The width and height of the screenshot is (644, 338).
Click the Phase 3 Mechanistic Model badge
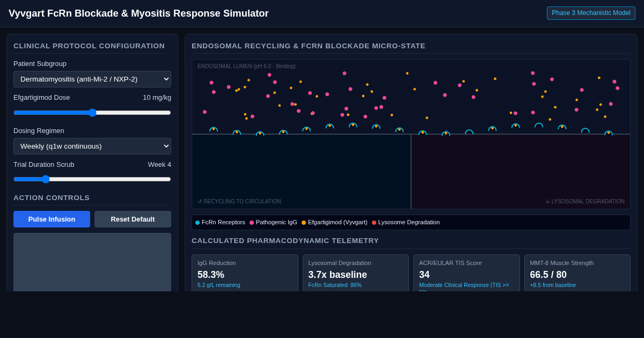[591, 13]
